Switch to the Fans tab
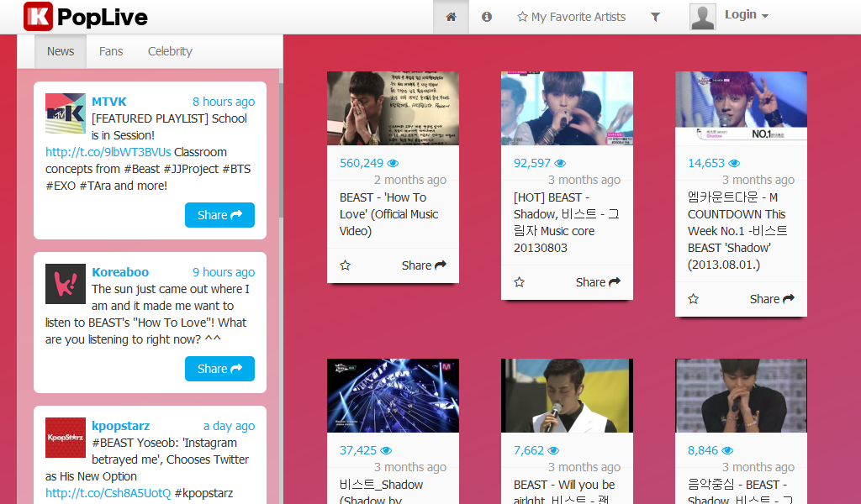This screenshot has height=504, width=861. click(x=111, y=51)
